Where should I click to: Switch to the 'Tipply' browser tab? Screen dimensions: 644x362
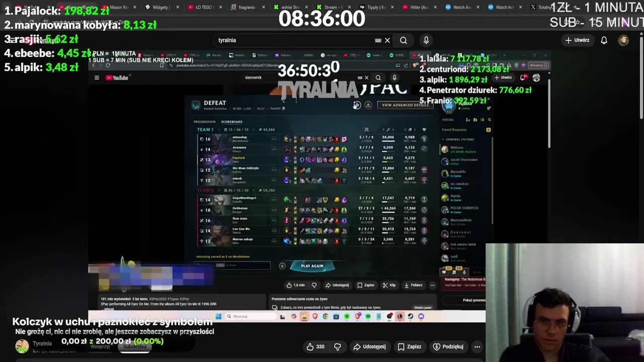(x=376, y=7)
